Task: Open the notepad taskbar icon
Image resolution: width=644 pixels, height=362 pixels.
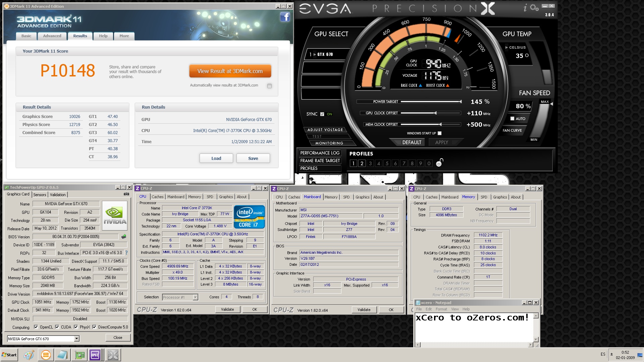Action: tap(62, 355)
